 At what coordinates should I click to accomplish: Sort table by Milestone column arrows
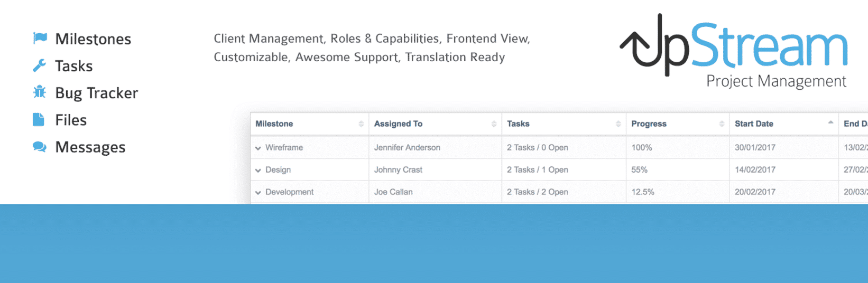(361, 124)
